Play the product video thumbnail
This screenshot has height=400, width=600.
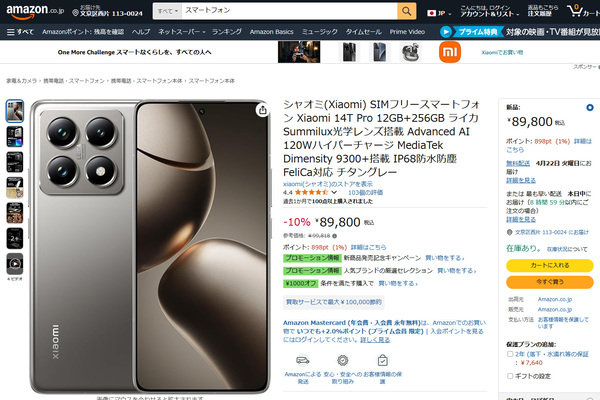pyautogui.click(x=15, y=264)
